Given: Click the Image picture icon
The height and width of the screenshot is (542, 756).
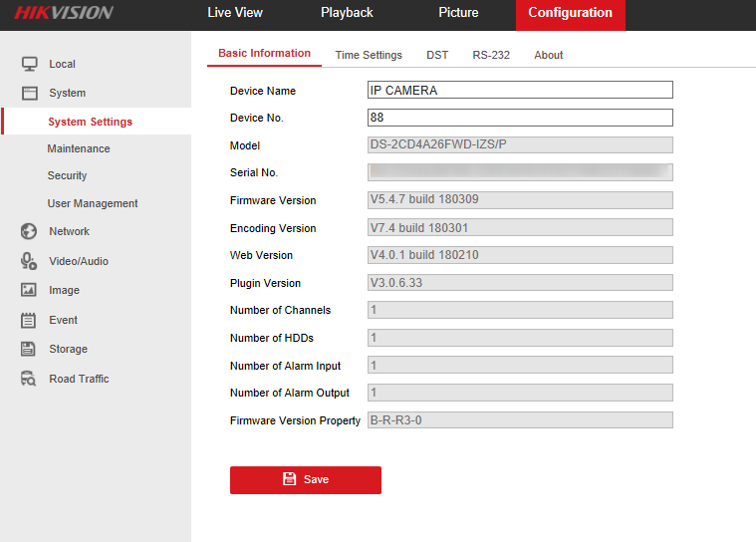Looking at the screenshot, I should [29, 290].
